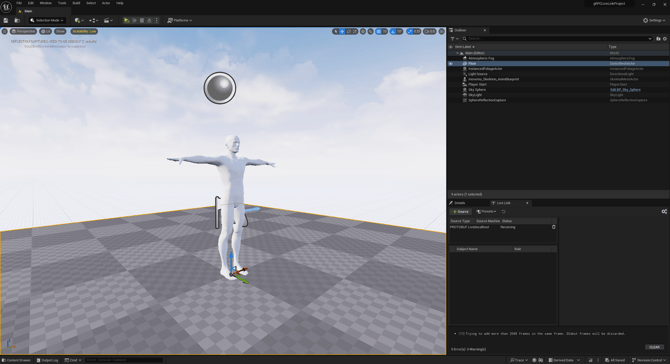This screenshot has height=364, width=670.
Task: Click the Lit view mode button
Action: point(46,31)
